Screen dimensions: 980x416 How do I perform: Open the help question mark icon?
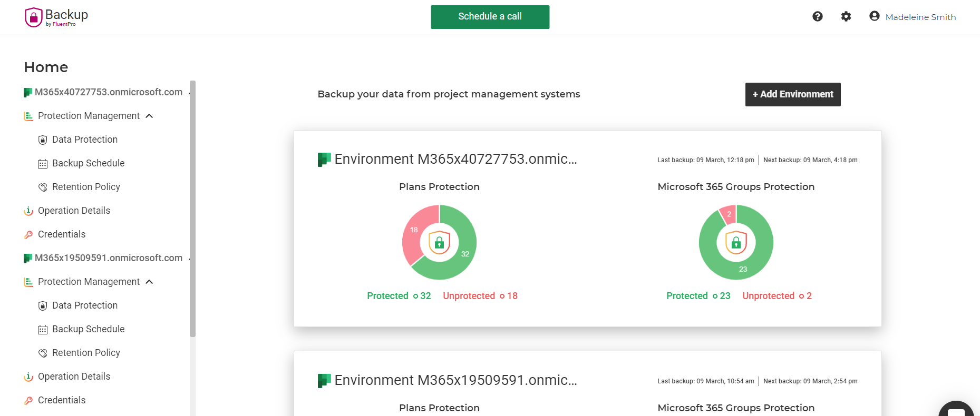pyautogui.click(x=818, y=16)
